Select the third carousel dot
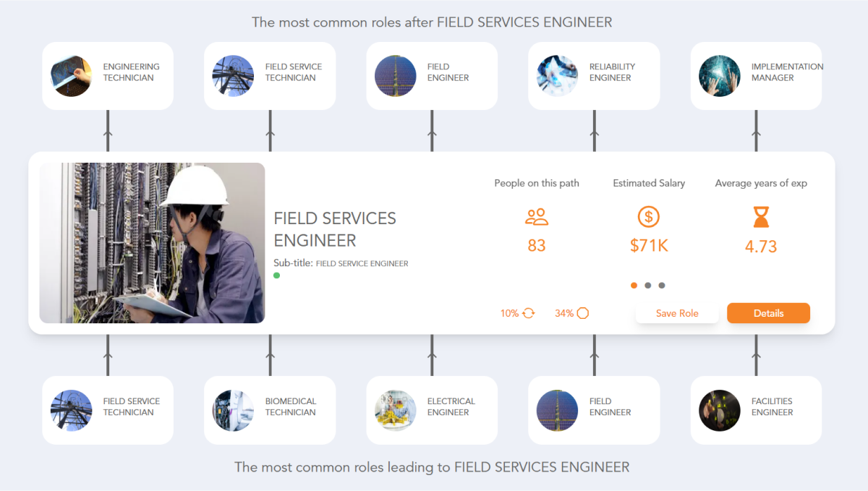Viewport: 868px width, 491px height. pyautogui.click(x=662, y=285)
